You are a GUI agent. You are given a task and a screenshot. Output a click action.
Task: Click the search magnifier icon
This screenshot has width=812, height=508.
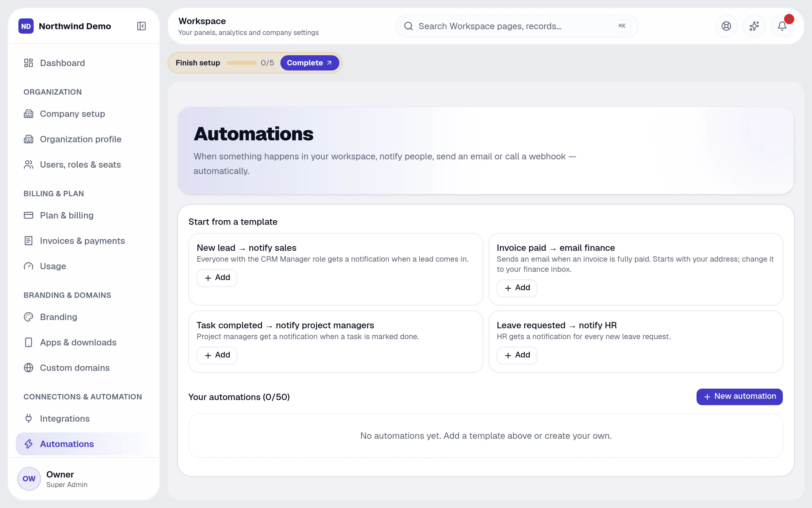[408, 26]
